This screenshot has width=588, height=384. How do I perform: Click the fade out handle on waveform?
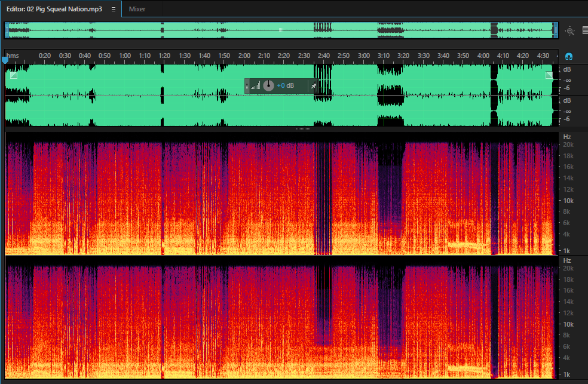tap(549, 75)
